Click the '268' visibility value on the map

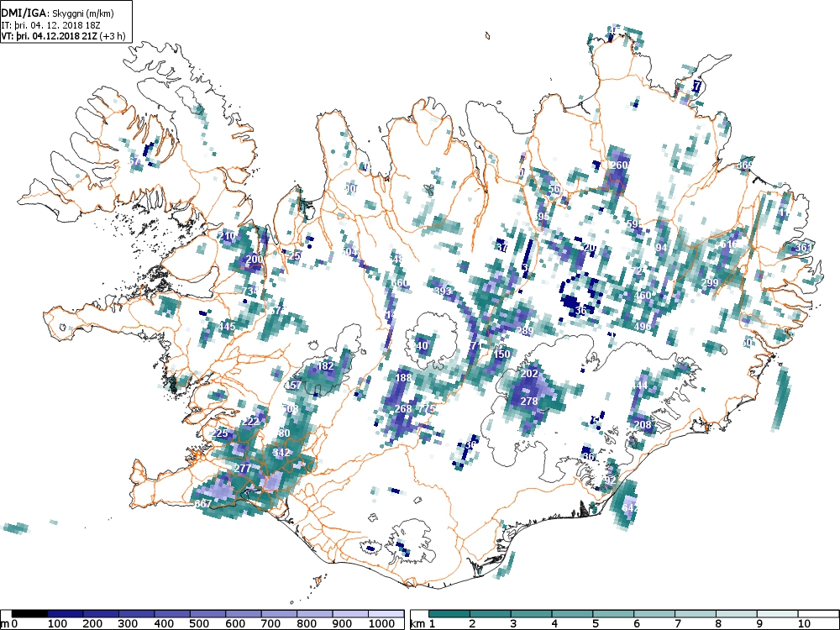[x=403, y=409]
